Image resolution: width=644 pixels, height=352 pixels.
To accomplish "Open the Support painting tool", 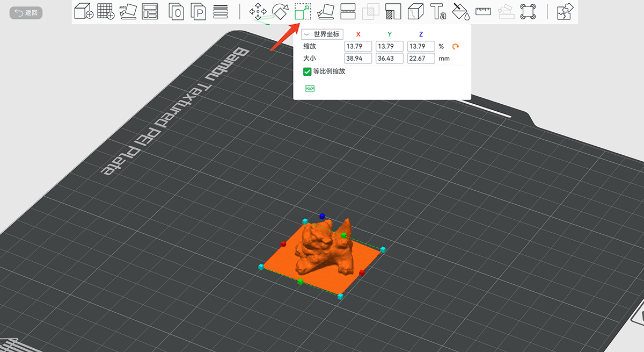I will [x=393, y=12].
